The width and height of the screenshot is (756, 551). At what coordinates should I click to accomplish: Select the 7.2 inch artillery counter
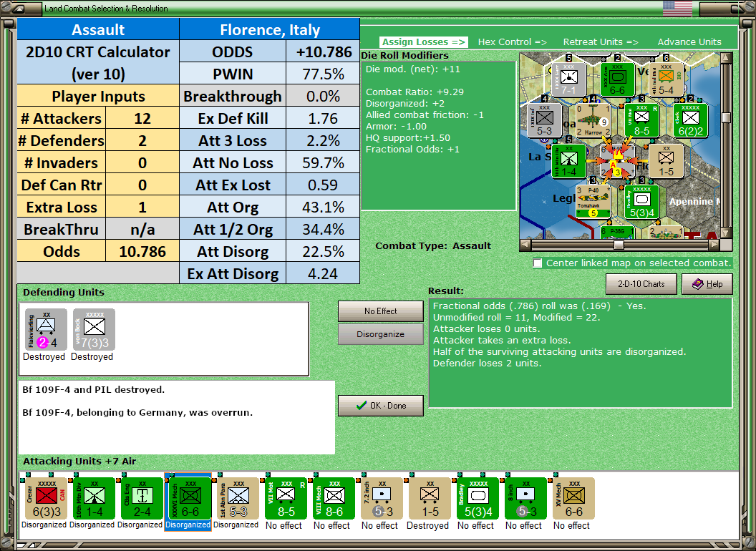[380, 499]
